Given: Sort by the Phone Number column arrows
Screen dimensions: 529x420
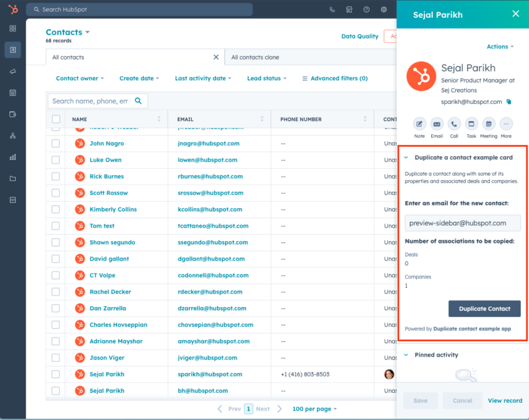Looking at the screenshot, I should click(365, 119).
